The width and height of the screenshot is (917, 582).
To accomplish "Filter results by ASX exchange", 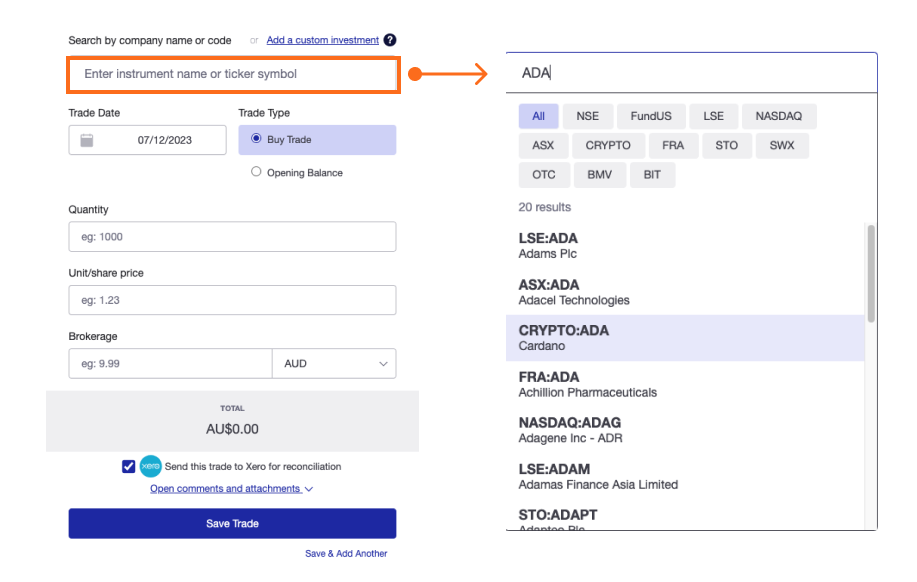I will [543, 145].
